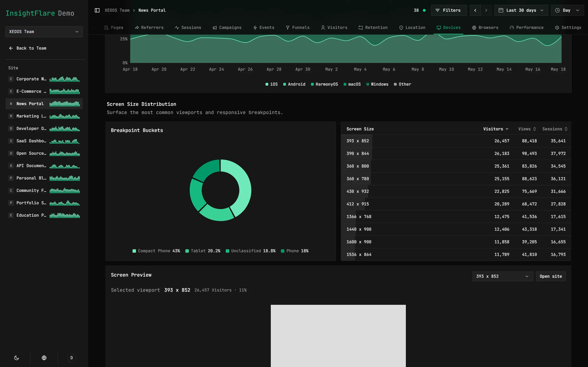
Task: Select the 1536 x 864 table row
Action: point(456,254)
